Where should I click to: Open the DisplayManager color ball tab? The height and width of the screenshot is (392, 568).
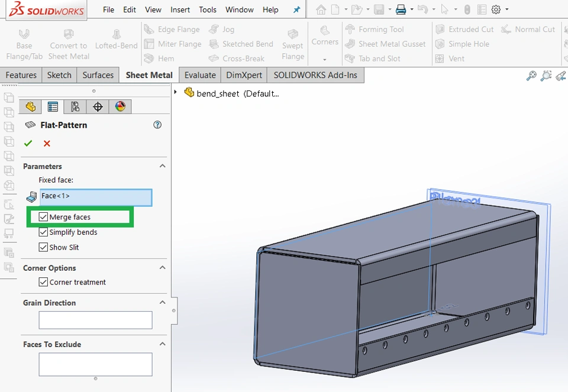click(120, 106)
